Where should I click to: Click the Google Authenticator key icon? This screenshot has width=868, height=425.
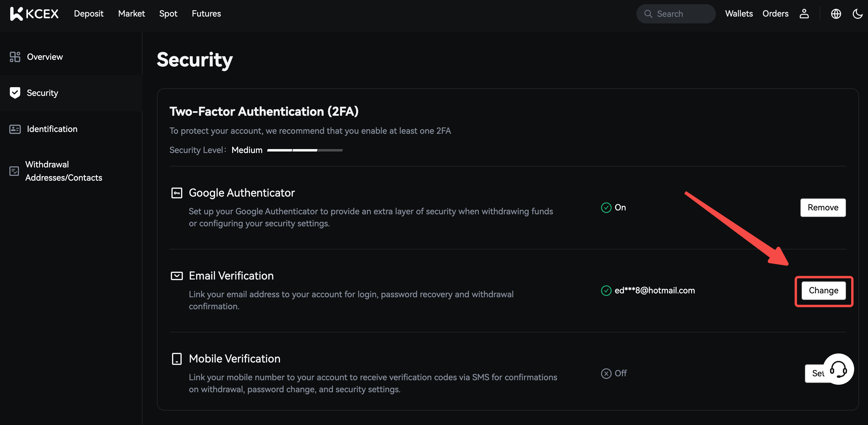coord(177,193)
